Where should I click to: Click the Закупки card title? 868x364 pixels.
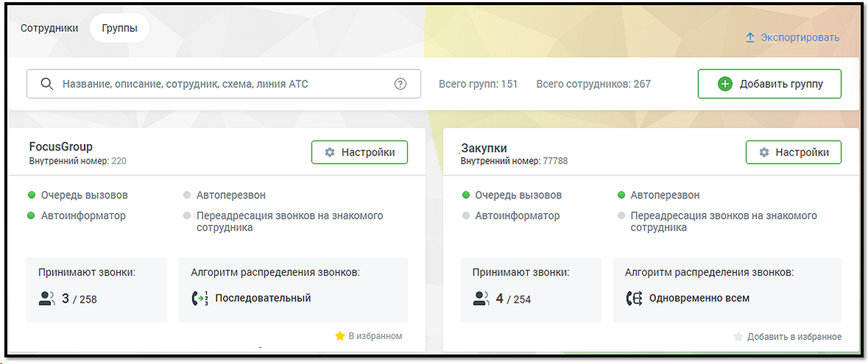tap(484, 148)
